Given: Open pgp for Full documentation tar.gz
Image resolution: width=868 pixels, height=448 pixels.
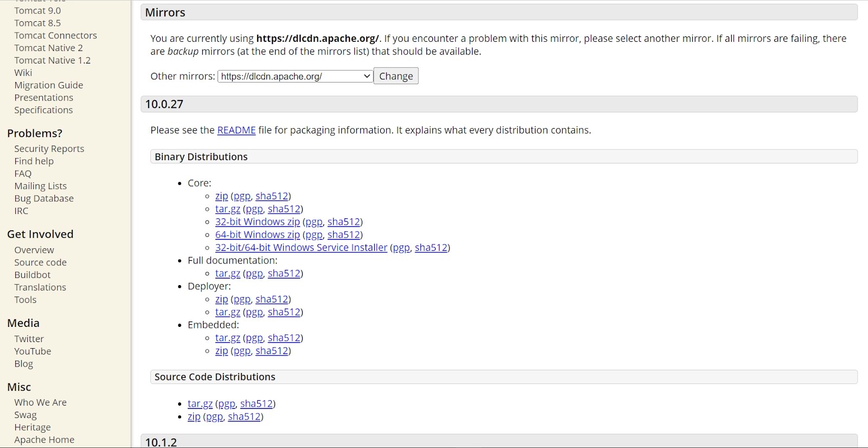Looking at the screenshot, I should tap(254, 274).
